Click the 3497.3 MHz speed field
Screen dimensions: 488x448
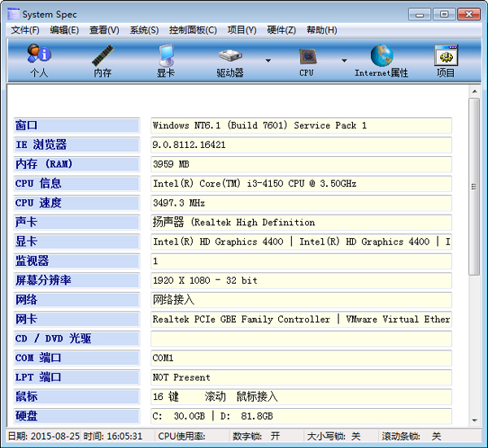pyautogui.click(x=301, y=202)
